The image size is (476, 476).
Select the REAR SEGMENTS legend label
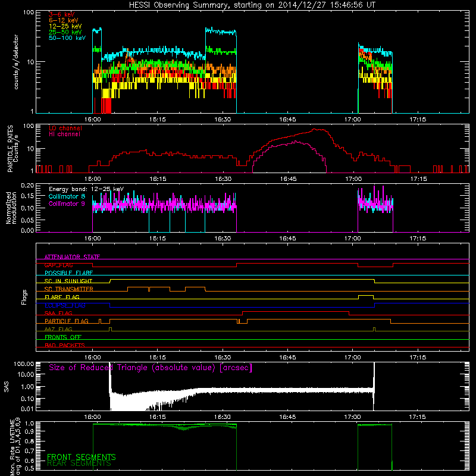click(x=79, y=464)
